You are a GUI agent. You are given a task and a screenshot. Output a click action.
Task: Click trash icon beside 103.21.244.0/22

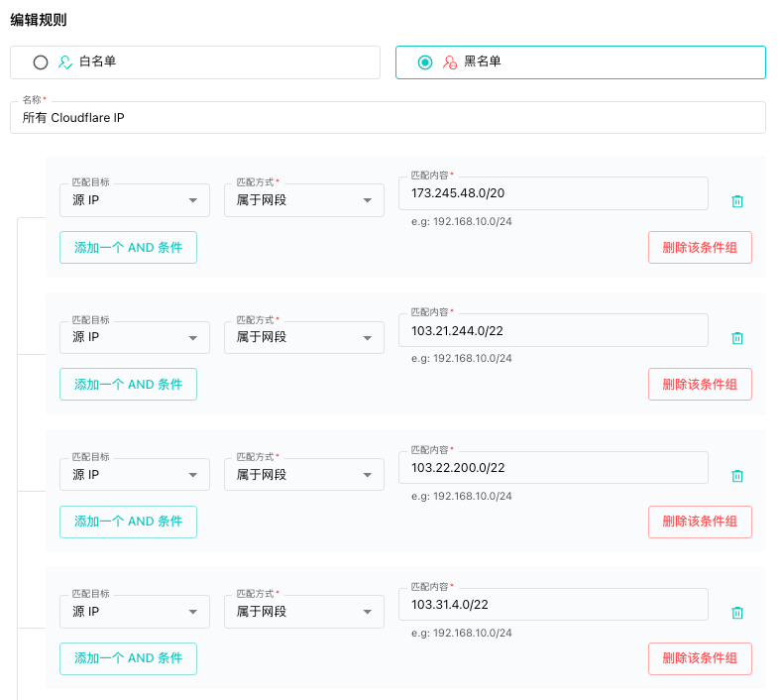[x=737, y=338]
